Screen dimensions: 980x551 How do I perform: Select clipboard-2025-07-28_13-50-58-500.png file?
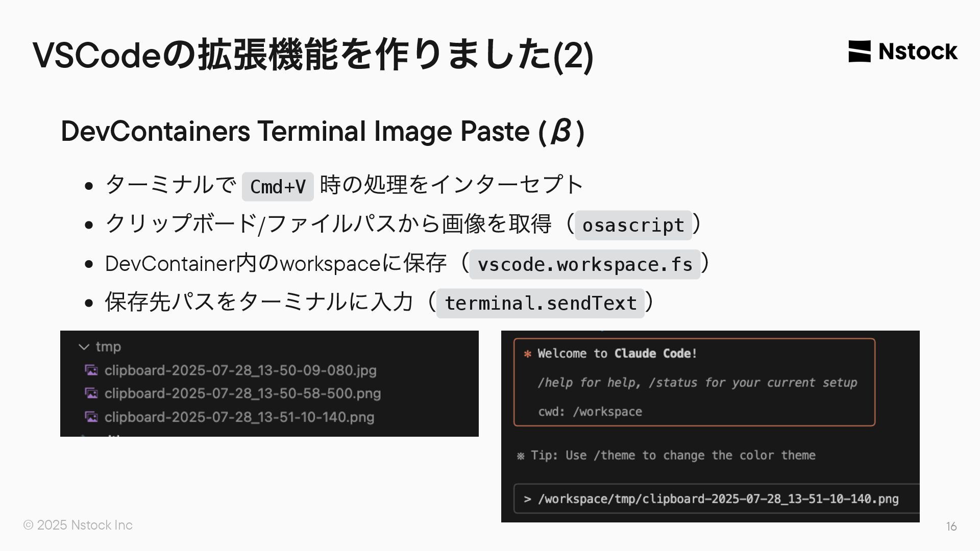[242, 394]
